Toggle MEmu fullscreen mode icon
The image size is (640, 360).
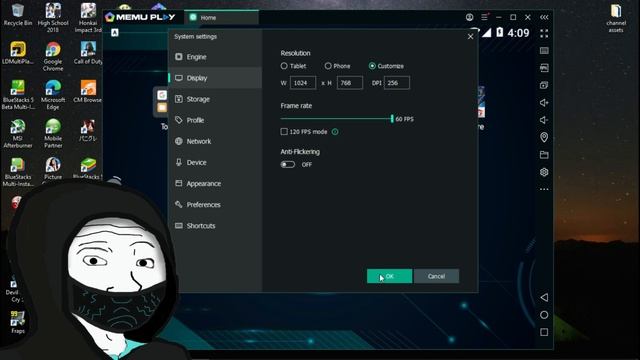[544, 33]
